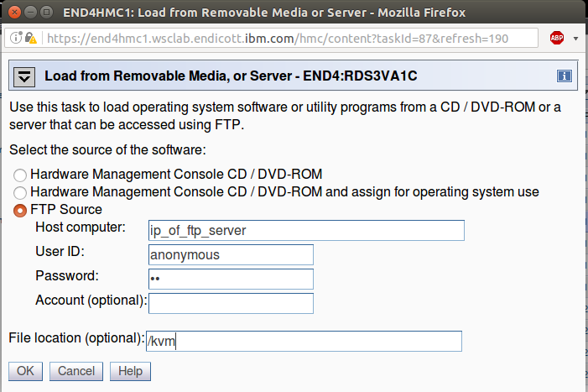Click the Cancel button
The image size is (588, 392).
76,371
